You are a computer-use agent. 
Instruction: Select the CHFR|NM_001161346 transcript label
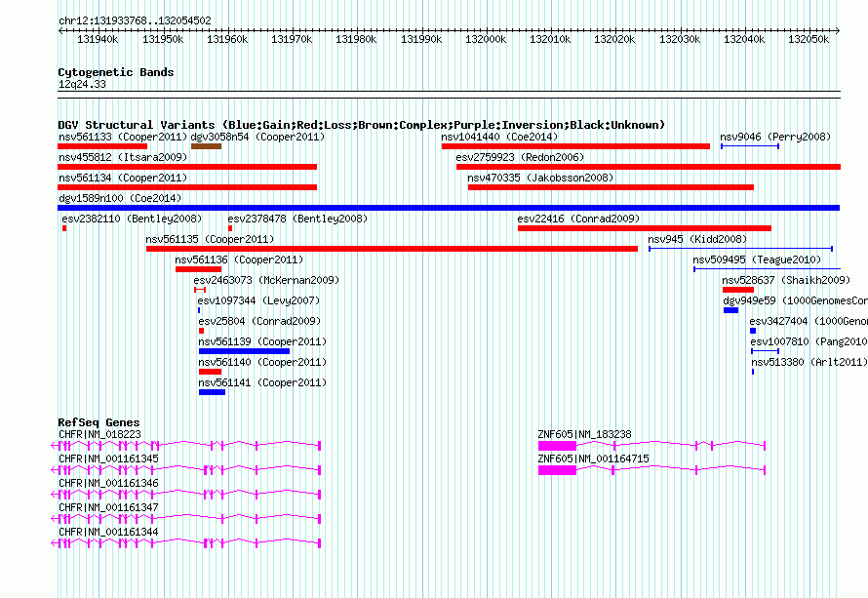click(x=108, y=484)
